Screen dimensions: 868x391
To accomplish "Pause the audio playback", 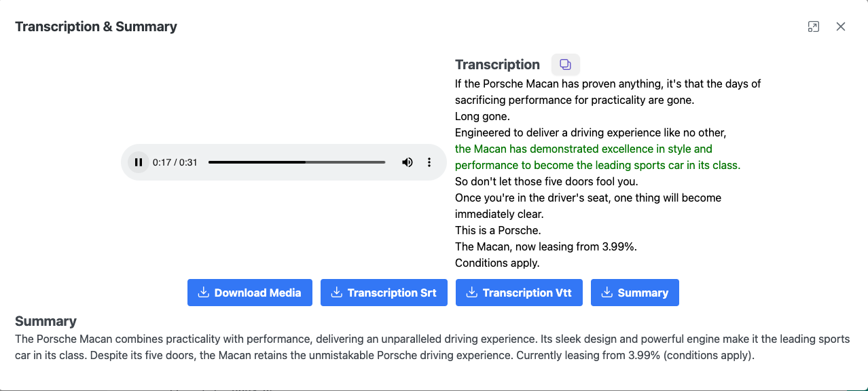I will 139,162.
